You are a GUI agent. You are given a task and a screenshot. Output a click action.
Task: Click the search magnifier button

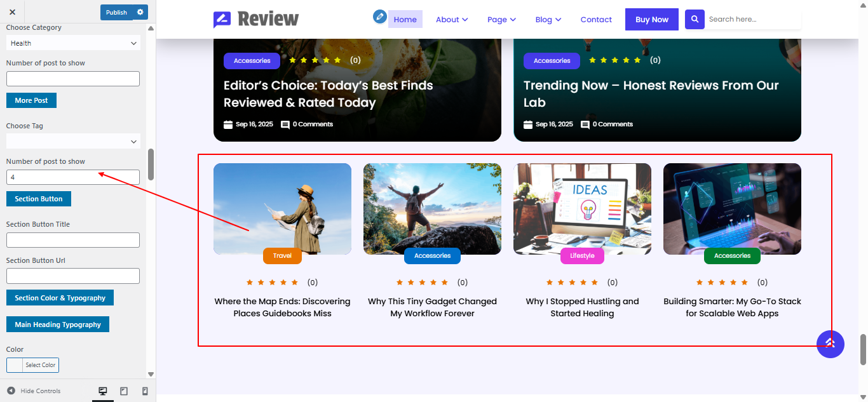(x=695, y=19)
